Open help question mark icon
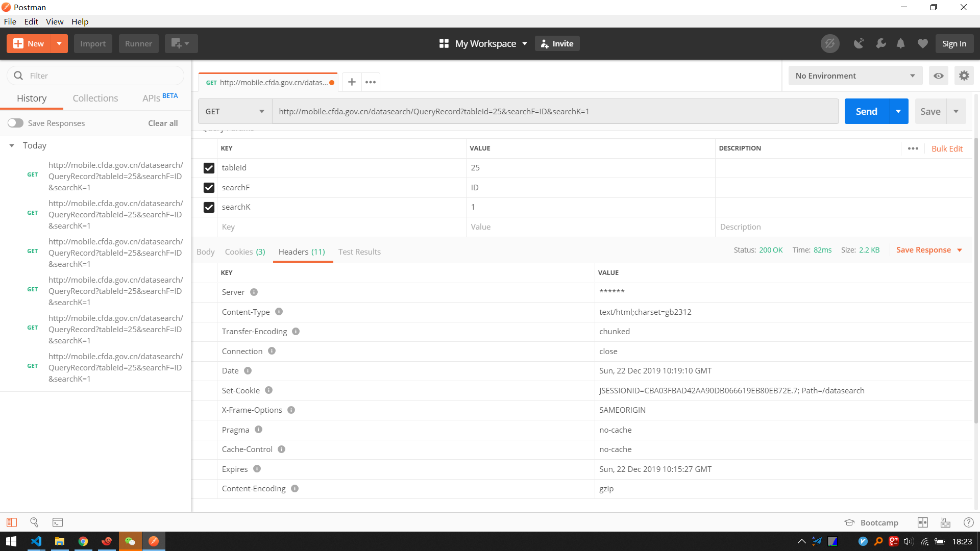Viewport: 980px width, 551px height. 968,522
